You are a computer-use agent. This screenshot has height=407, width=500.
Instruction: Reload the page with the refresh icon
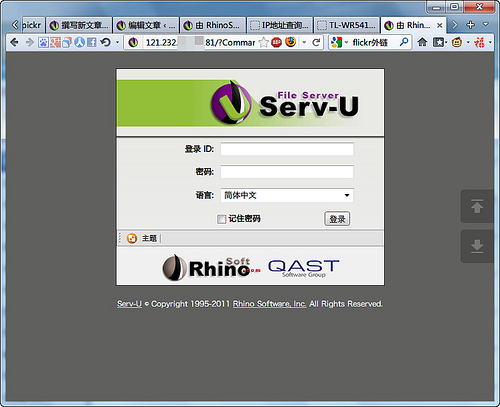tap(316, 42)
